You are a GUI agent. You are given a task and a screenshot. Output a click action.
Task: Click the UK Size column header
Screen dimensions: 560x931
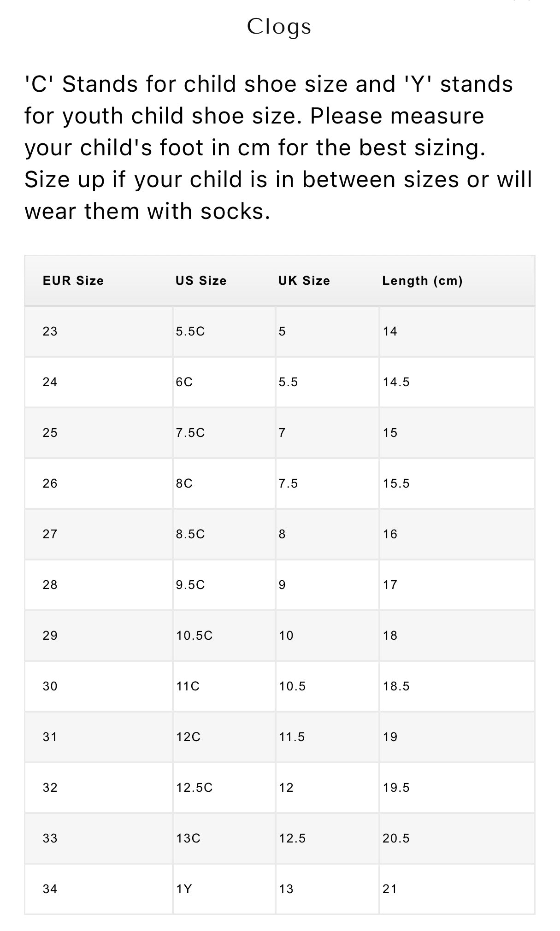(x=304, y=281)
